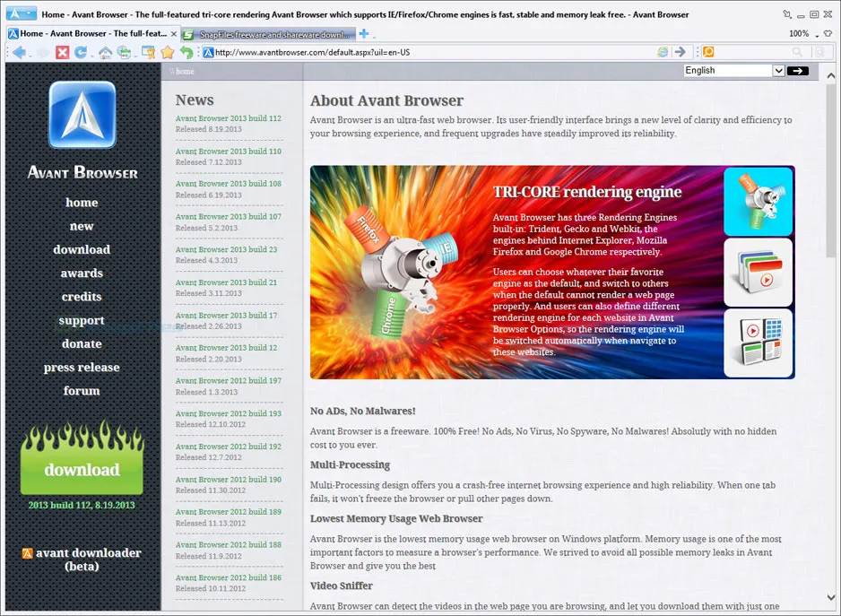841x616 pixels.
Task: Open news item Avant Browser 2013 build 110
Action: click(x=229, y=152)
